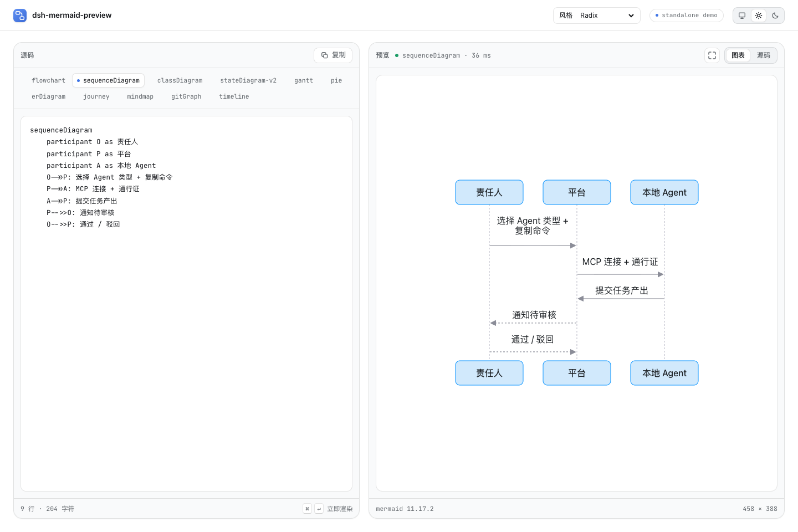The width and height of the screenshot is (798, 532).
Task: Click the bottom 责任人 participant box
Action: click(489, 373)
